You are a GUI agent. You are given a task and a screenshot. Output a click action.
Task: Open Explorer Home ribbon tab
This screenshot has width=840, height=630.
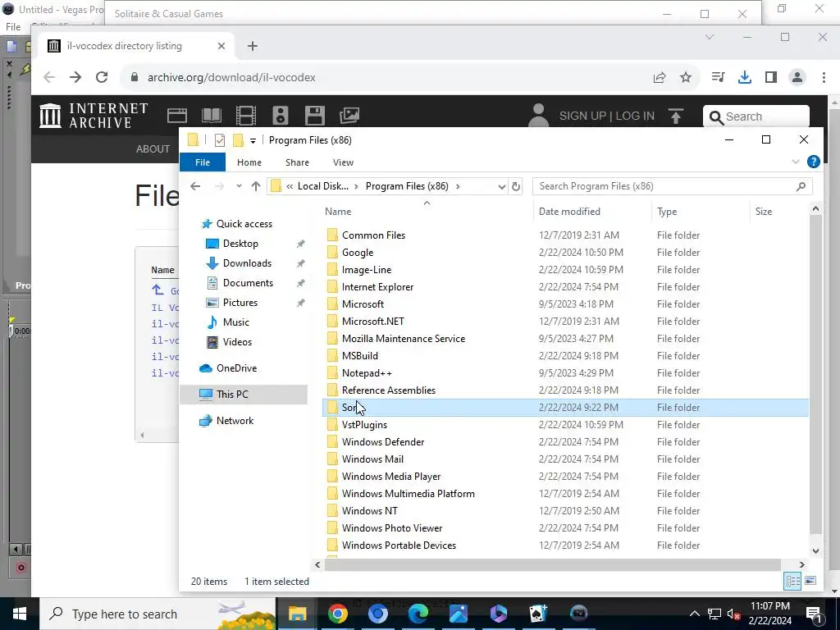249,162
